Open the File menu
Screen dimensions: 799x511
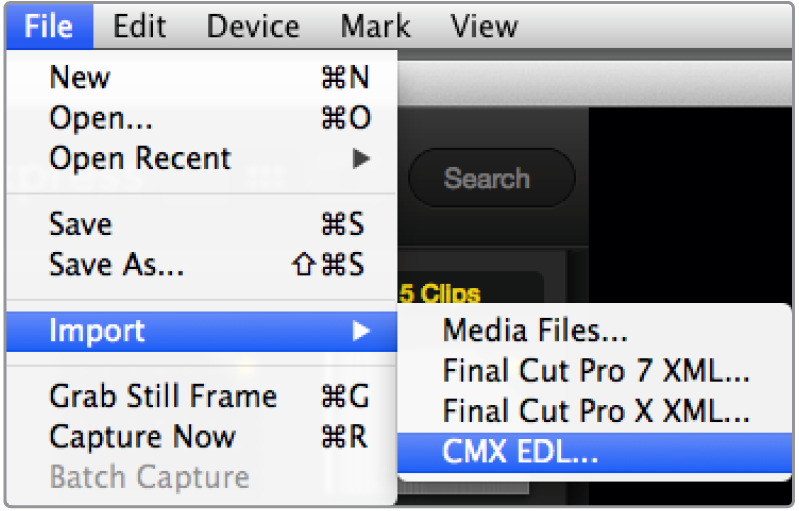50,25
